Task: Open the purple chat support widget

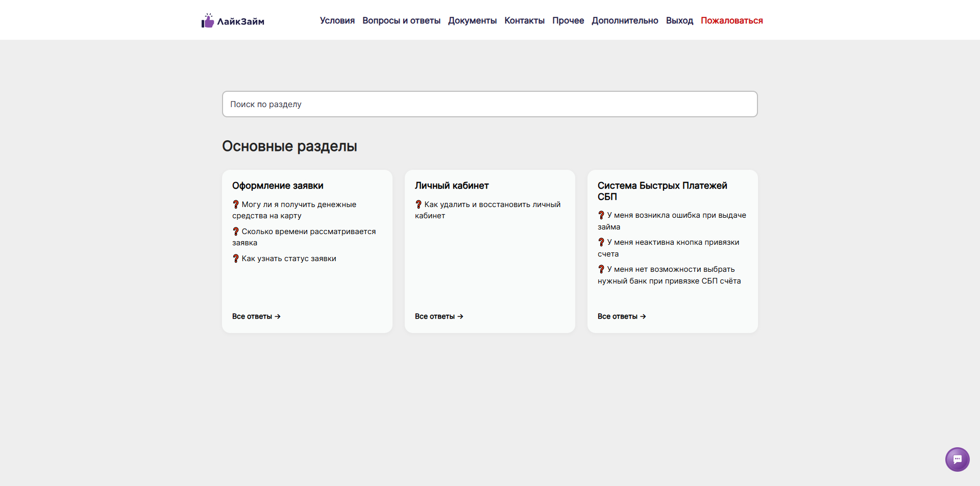Action: pos(957,459)
